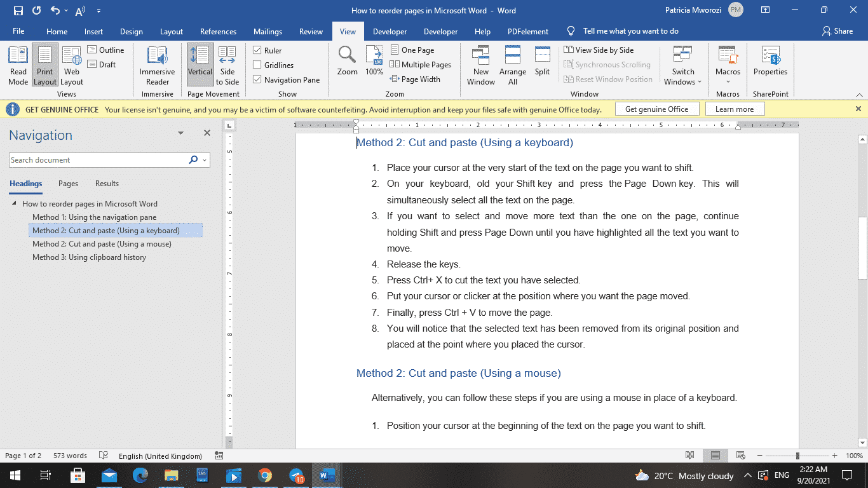Viewport: 868px width, 488px height.
Task: Click the Share button
Action: coord(837,31)
